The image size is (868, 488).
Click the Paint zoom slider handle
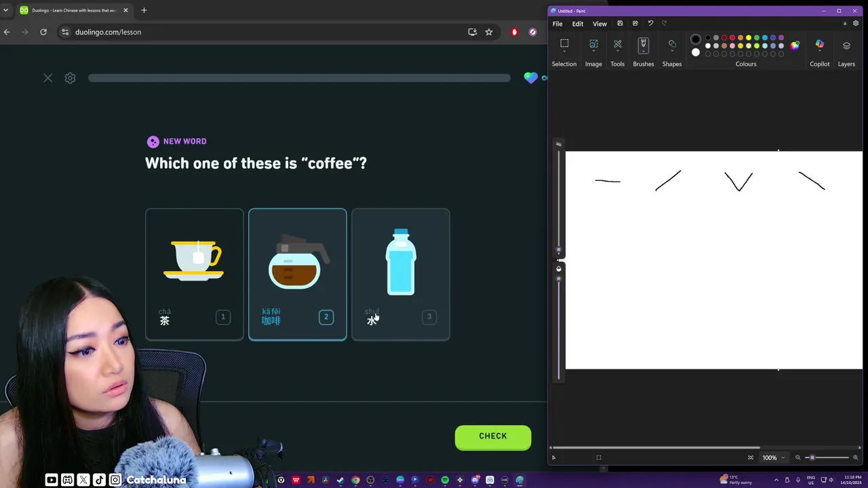tap(812, 457)
